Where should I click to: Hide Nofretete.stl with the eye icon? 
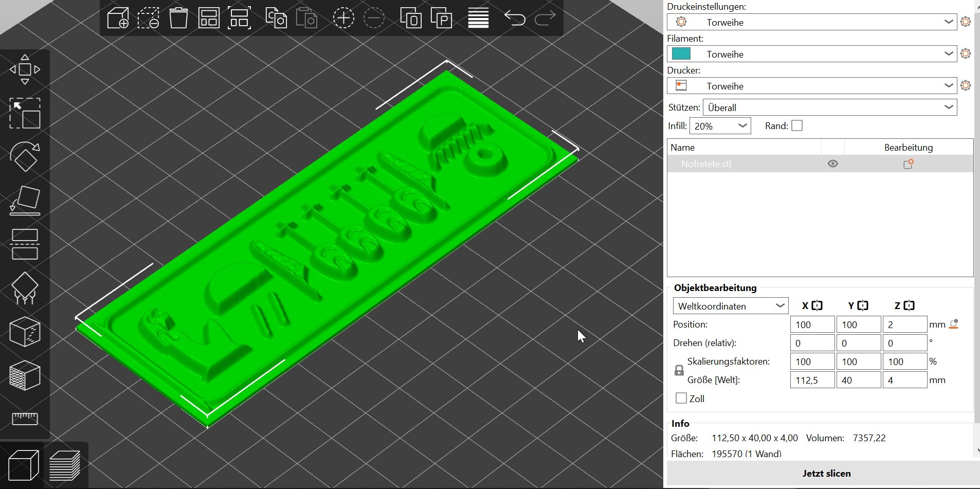[x=833, y=164]
